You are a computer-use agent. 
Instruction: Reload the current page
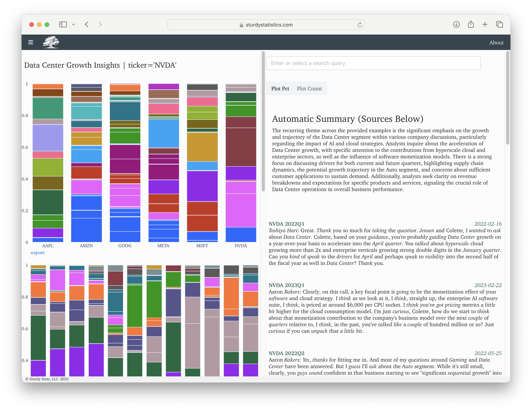click(x=360, y=24)
